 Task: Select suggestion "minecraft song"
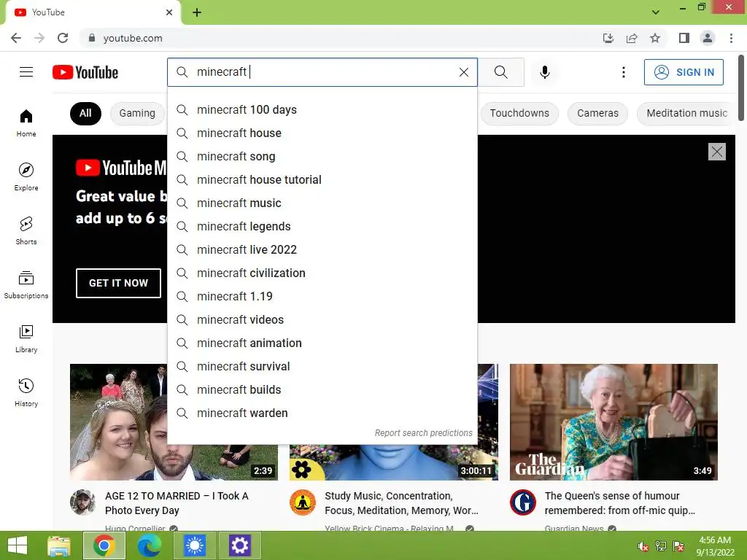tap(322, 156)
